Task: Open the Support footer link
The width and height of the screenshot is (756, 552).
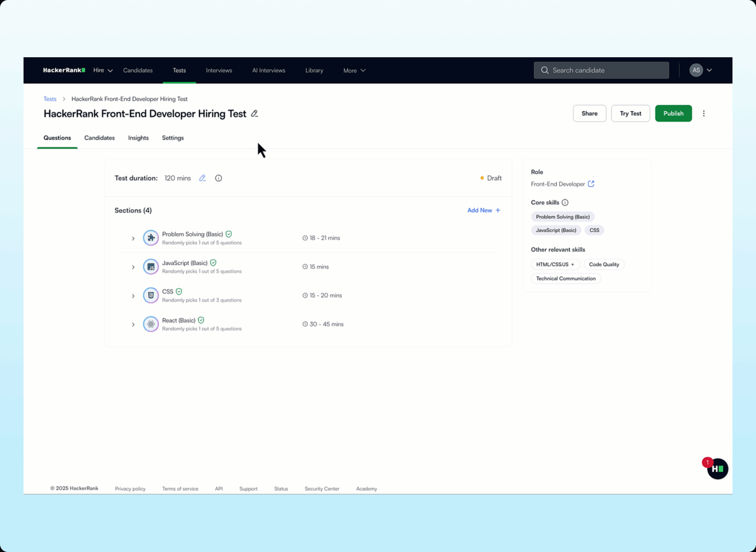Action: (248, 489)
